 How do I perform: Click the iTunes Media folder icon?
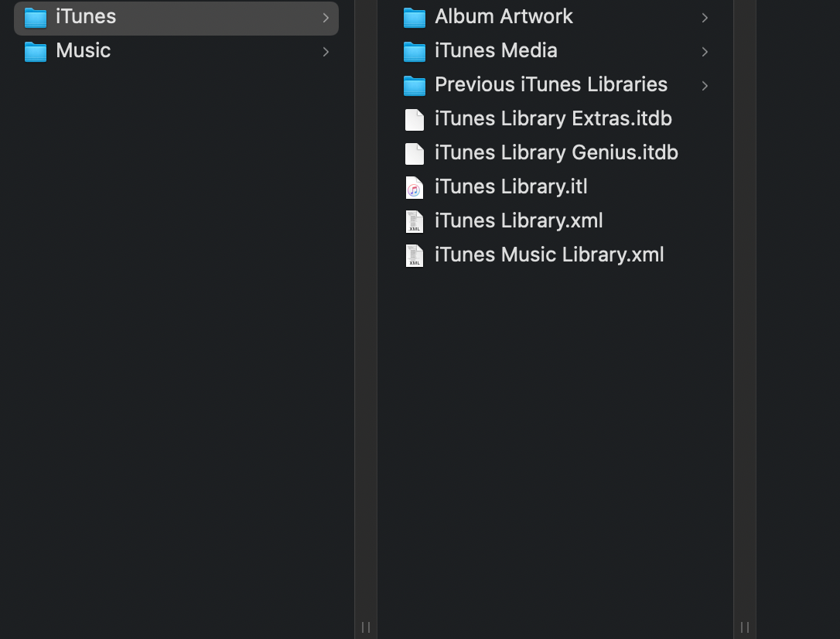pyautogui.click(x=414, y=52)
